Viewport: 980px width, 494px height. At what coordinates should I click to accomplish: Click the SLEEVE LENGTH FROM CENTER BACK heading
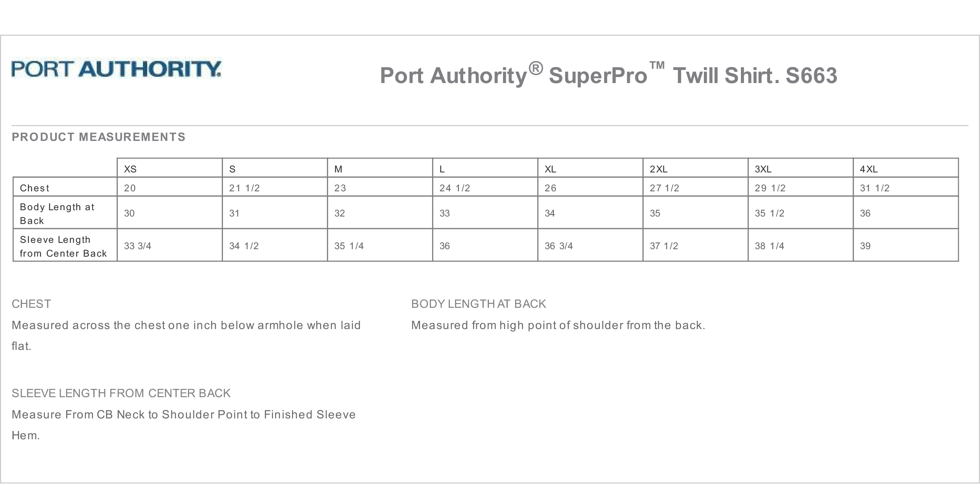[121, 393]
